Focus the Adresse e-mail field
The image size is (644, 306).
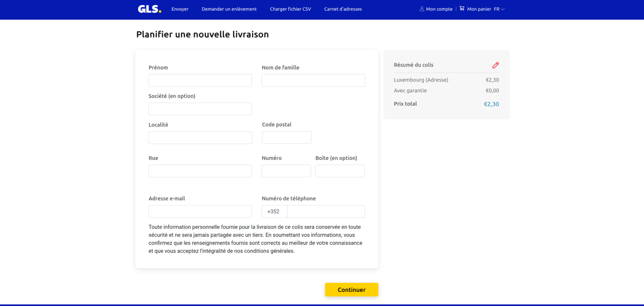[x=200, y=211]
